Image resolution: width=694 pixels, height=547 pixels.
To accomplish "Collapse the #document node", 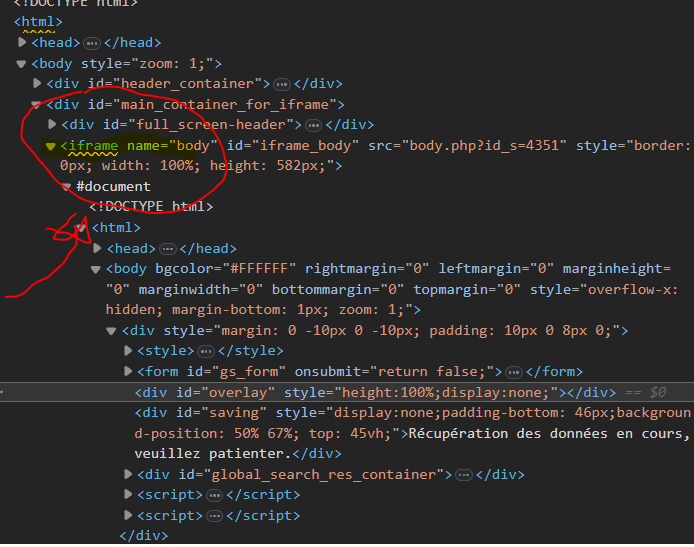I will (66, 187).
